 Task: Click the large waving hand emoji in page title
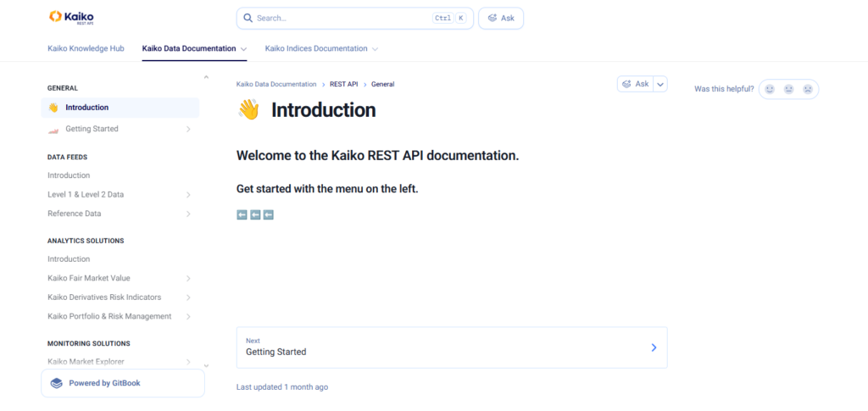coord(248,110)
